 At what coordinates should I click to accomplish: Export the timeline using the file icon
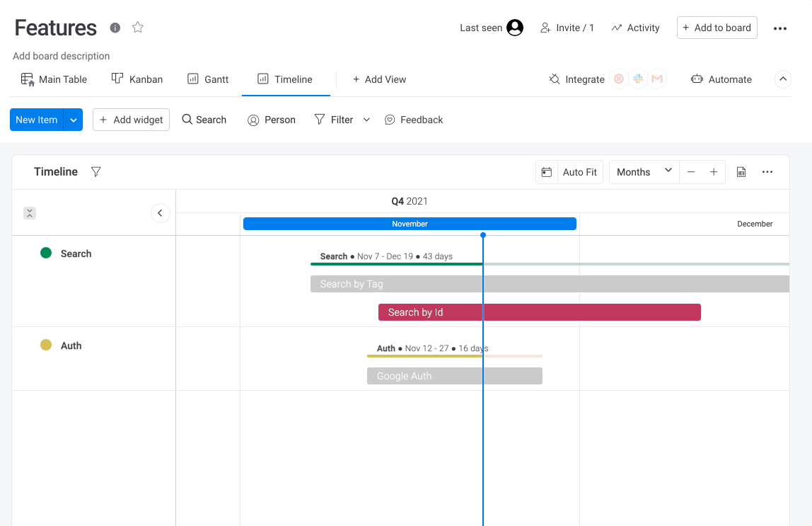coord(741,172)
